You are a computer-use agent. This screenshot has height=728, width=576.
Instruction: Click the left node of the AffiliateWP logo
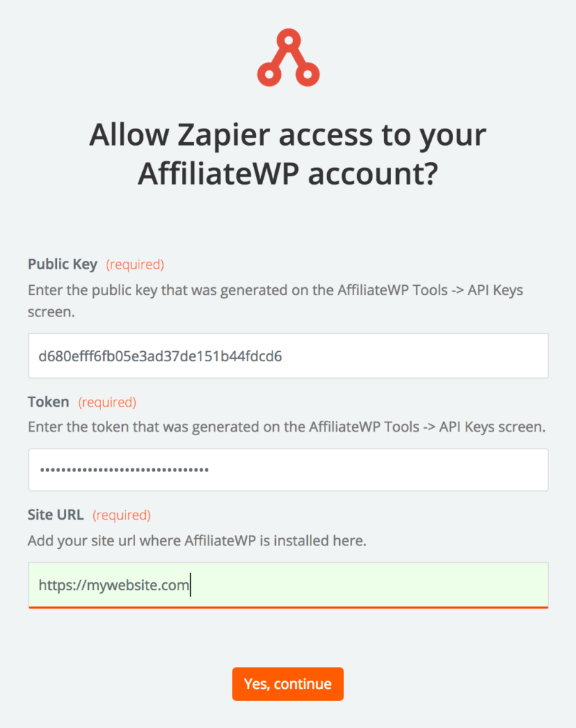(x=268, y=73)
